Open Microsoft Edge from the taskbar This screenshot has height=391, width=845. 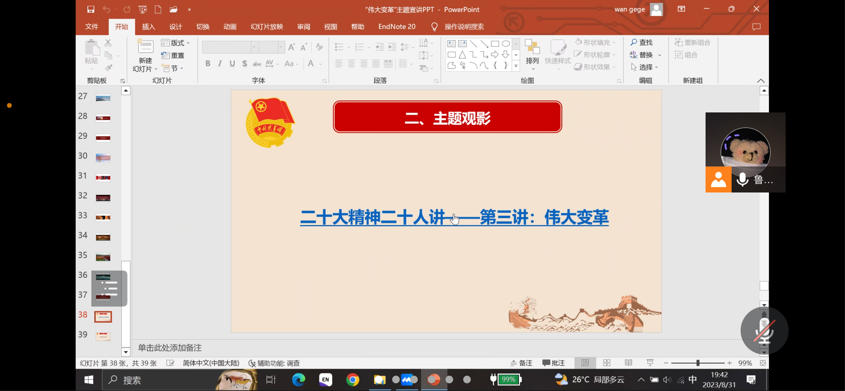point(299,380)
